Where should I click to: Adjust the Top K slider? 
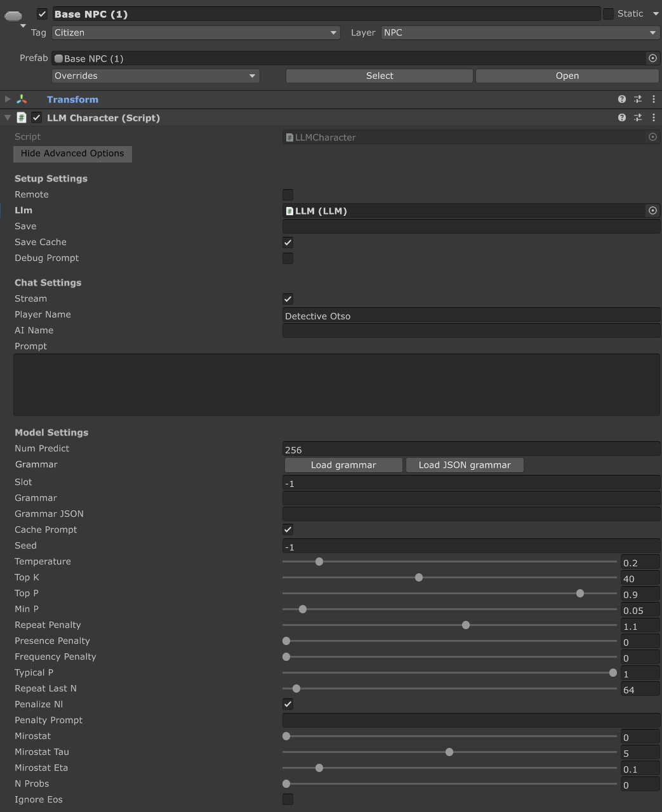click(x=449, y=578)
